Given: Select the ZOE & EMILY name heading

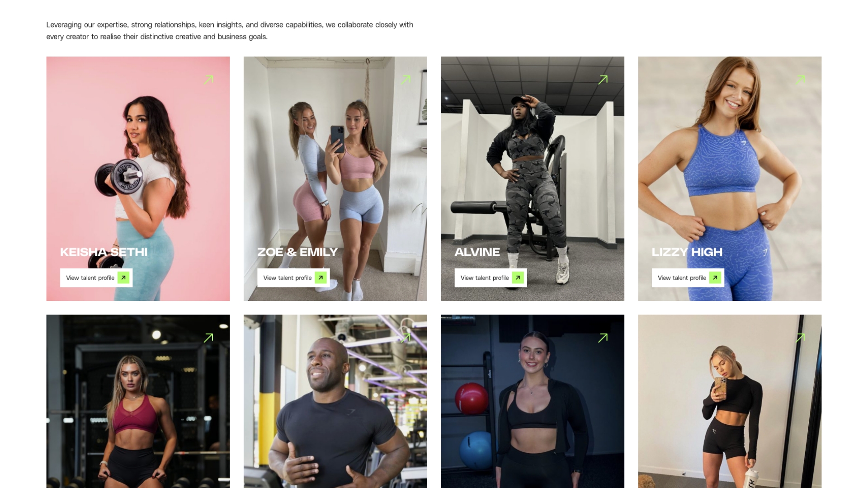Looking at the screenshot, I should coord(297,252).
